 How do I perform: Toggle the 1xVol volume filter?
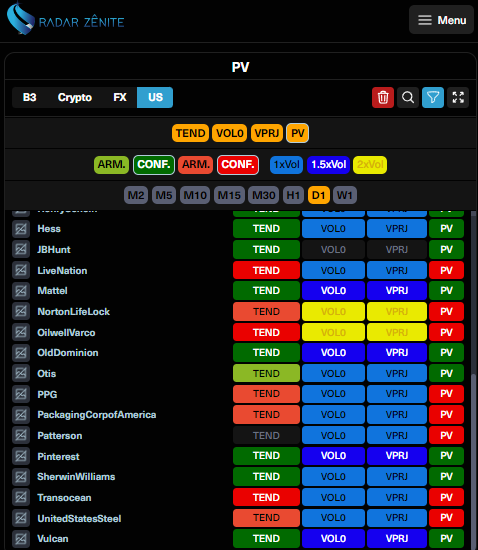tap(287, 165)
